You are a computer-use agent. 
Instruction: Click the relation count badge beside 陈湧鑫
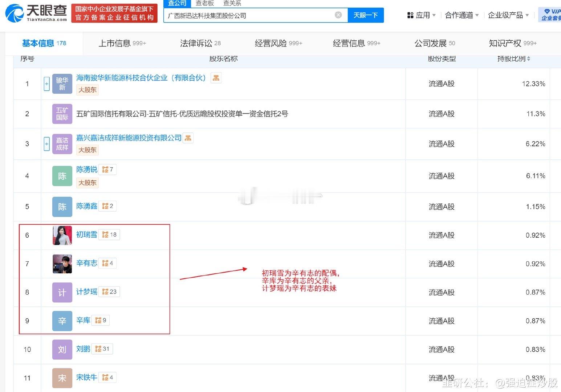pos(108,206)
